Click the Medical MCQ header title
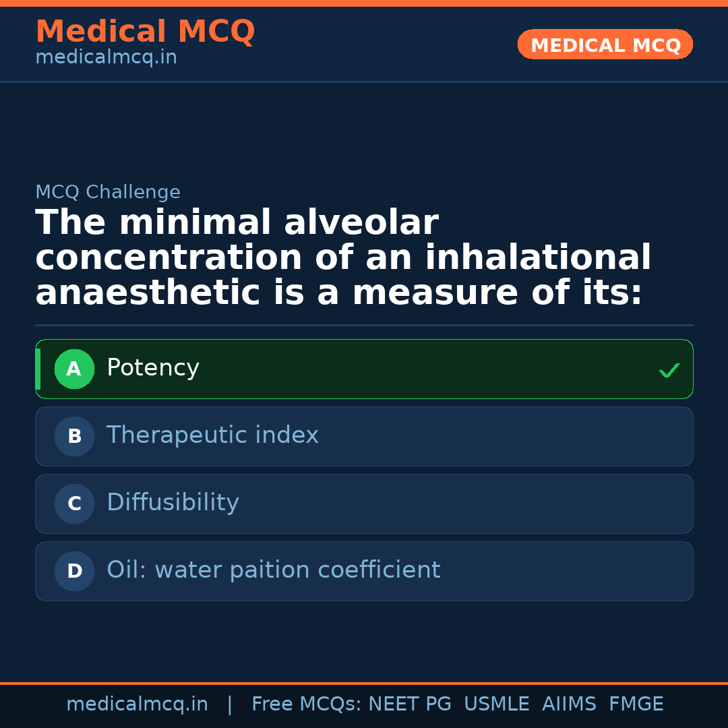The image size is (728, 728). click(x=145, y=32)
